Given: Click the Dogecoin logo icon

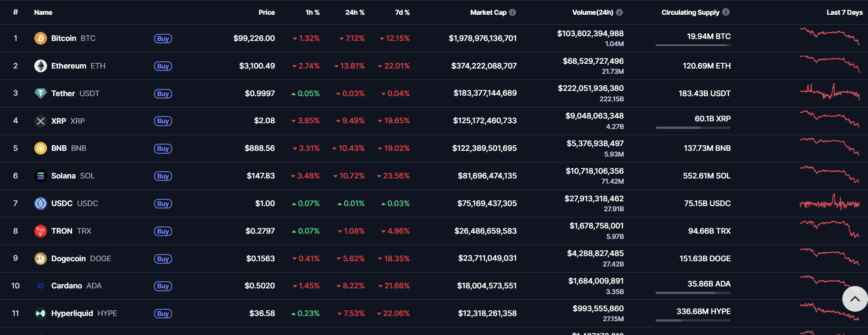Looking at the screenshot, I should pyautogui.click(x=40, y=258).
